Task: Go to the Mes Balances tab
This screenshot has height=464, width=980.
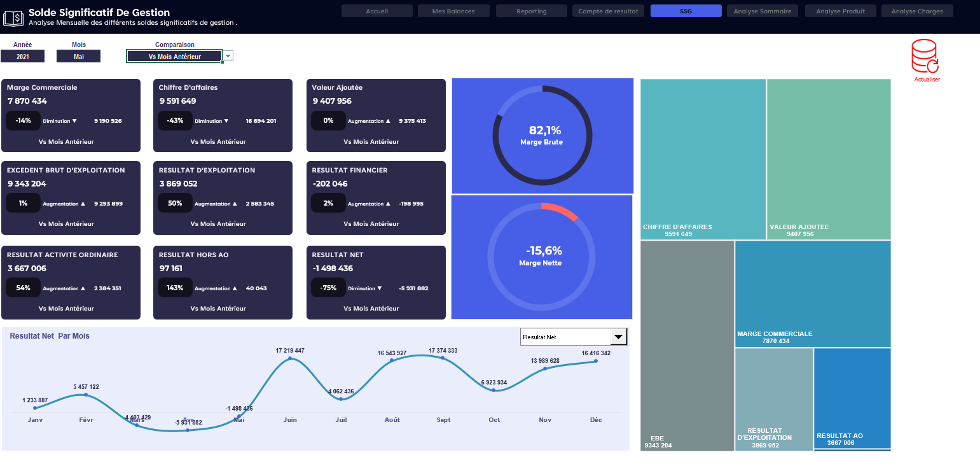Action: 454,11
